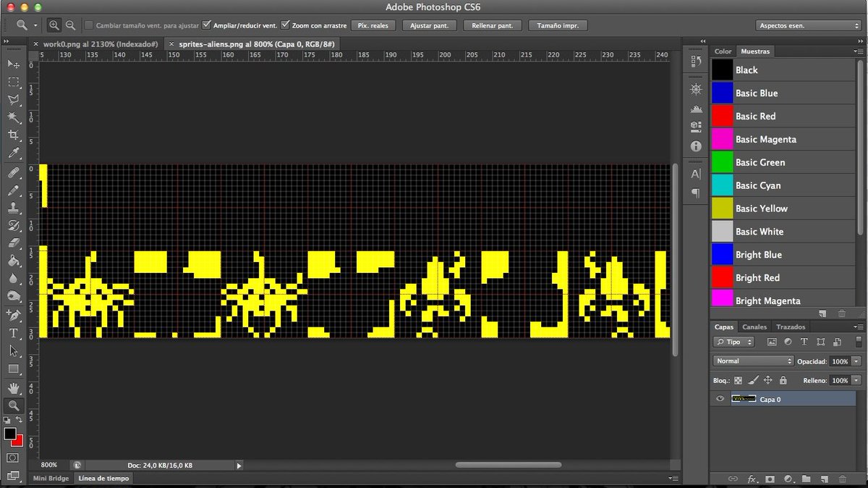Delete layer via the Capas trash icon
868x488 pixels.
842,479
